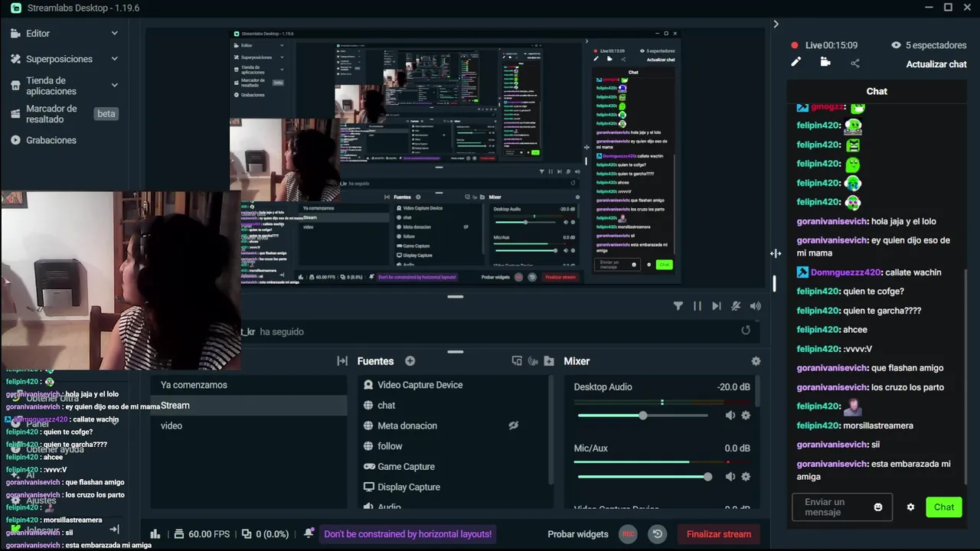The image size is (980, 551).
Task: Click Finalizar stream button
Action: 719,534
